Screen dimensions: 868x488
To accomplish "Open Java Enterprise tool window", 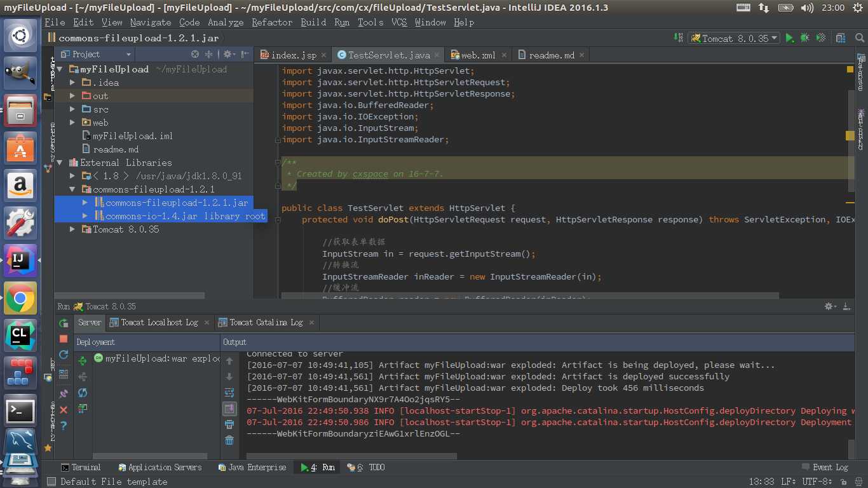I will (252, 467).
